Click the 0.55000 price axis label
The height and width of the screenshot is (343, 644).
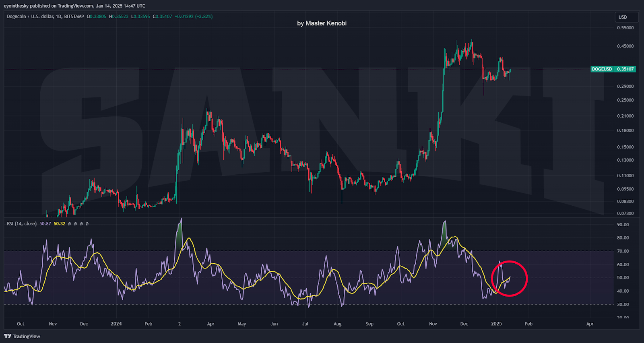[x=625, y=28]
